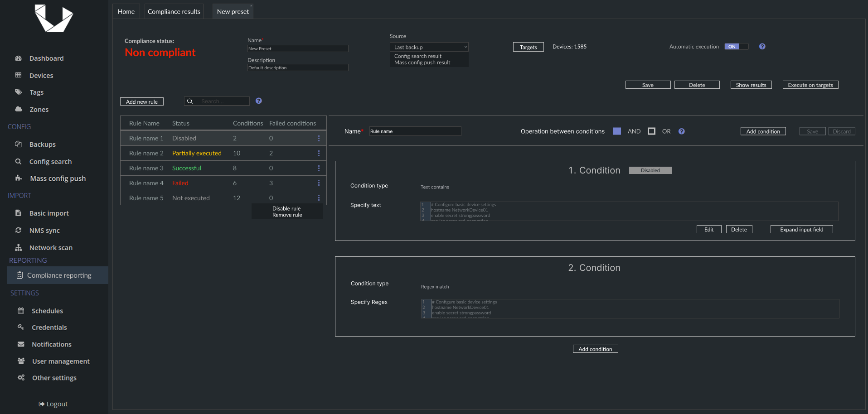Click the preset Save button
Screen dimensions: 868x414
pos(648,85)
